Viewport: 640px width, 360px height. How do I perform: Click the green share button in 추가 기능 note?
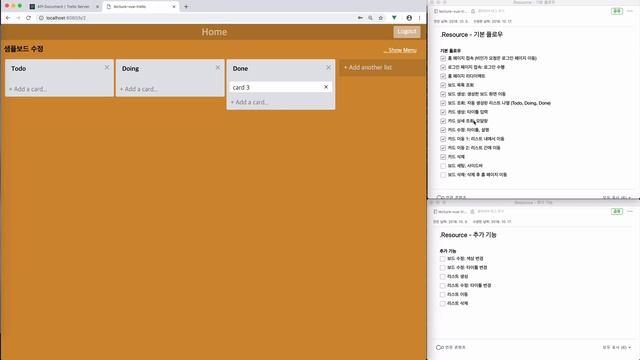tap(617, 211)
